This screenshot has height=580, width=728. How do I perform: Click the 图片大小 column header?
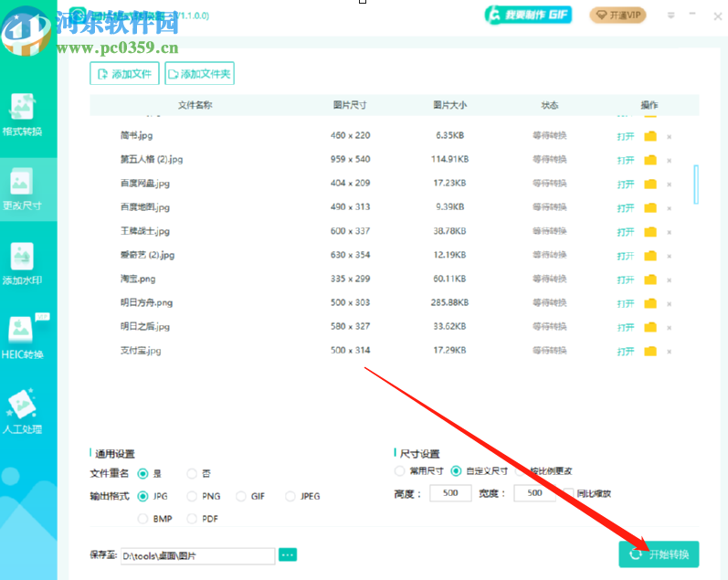click(450, 105)
